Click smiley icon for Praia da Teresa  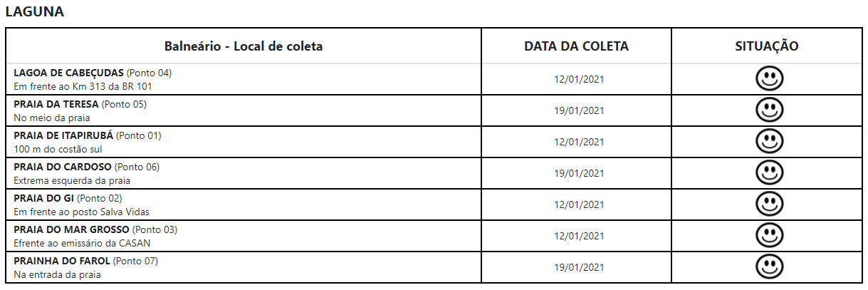tap(768, 110)
